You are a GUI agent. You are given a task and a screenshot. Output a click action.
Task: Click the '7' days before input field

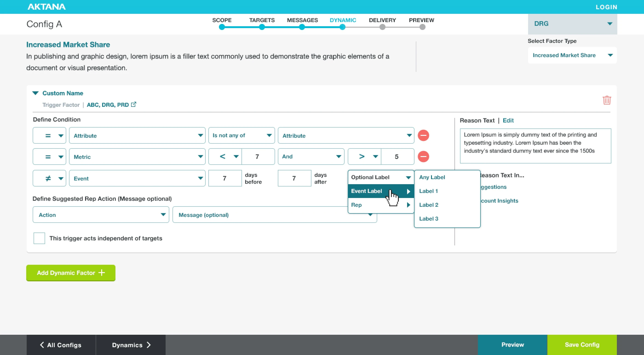(x=225, y=178)
